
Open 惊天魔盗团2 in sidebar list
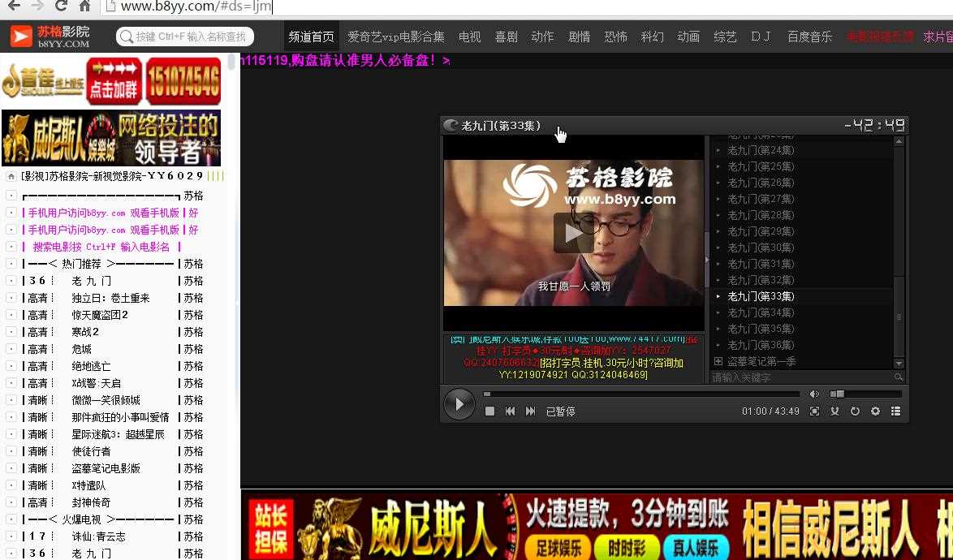pyautogui.click(x=101, y=315)
